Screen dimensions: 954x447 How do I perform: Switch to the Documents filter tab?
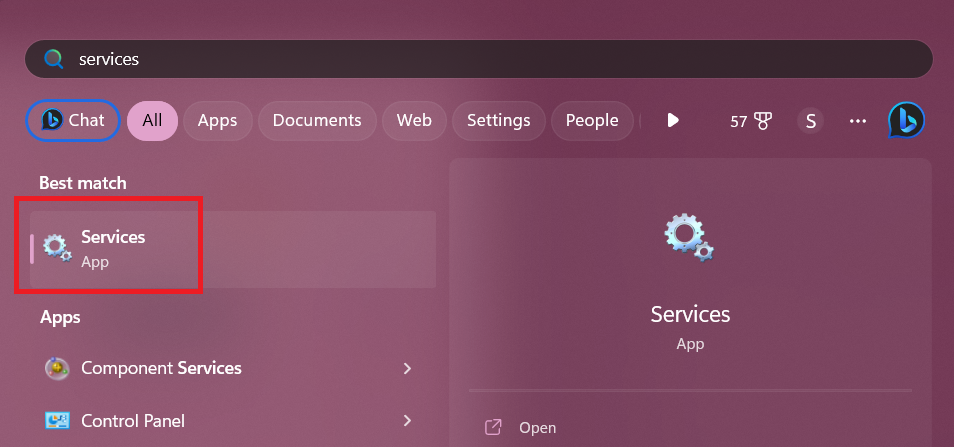317,121
